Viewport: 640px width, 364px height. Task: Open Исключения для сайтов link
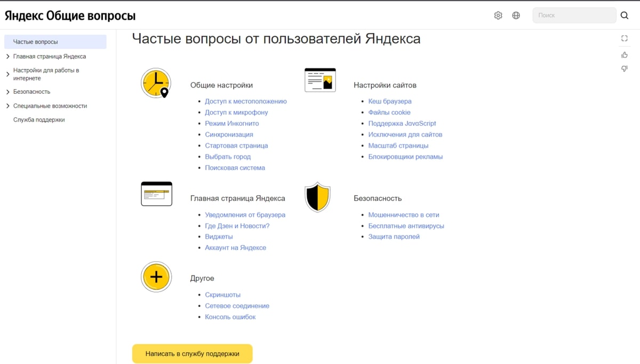[x=405, y=135]
